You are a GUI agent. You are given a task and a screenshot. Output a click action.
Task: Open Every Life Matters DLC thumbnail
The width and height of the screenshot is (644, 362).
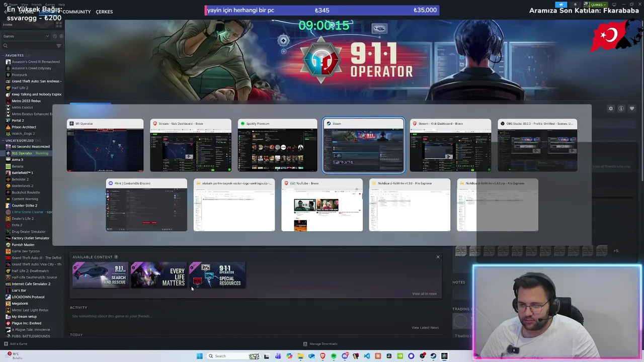(x=158, y=276)
